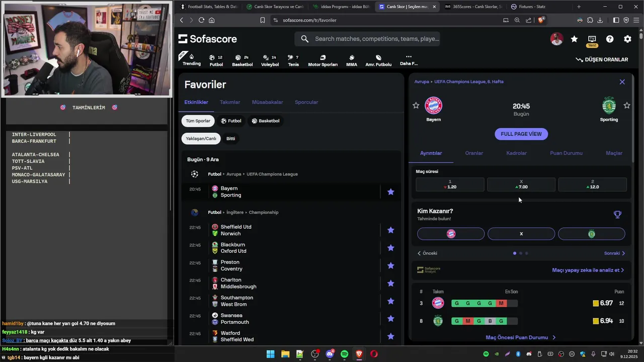Open Opera browser from taskbar
The height and width of the screenshot is (362, 644).
point(374,354)
